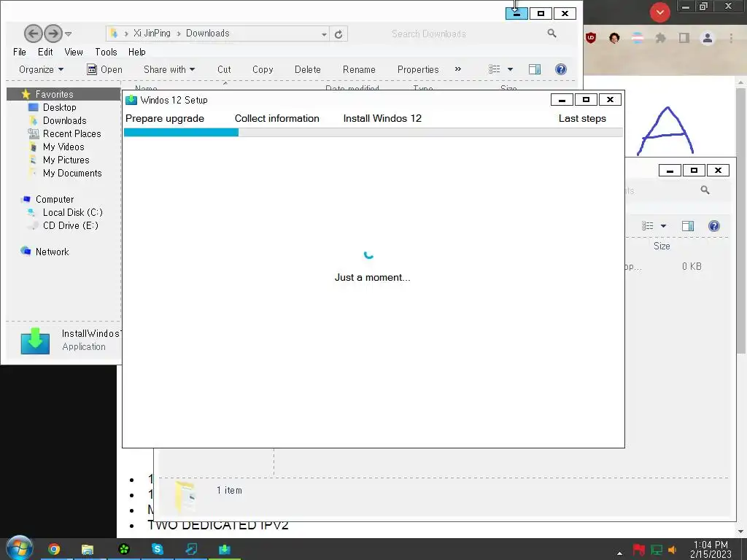Image resolution: width=747 pixels, height=560 pixels.
Task: Open help icon in Downloads window
Action: tap(561, 69)
